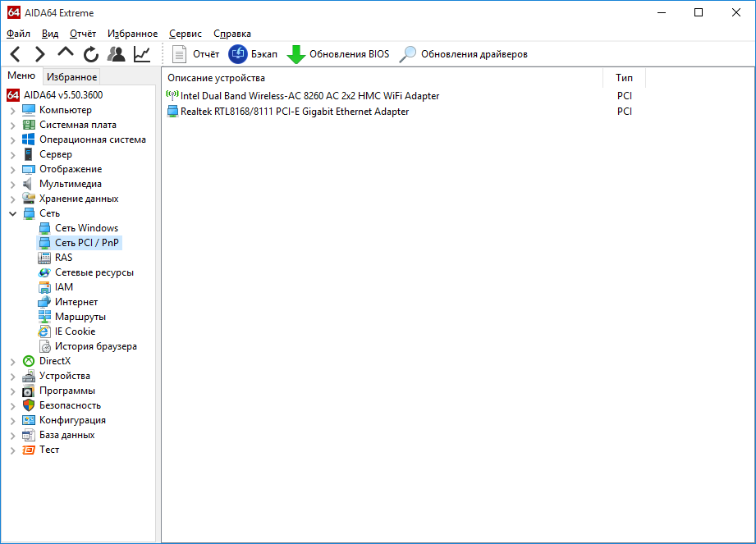Expand the DirectX node
The width and height of the screenshot is (756, 544).
click(12, 362)
